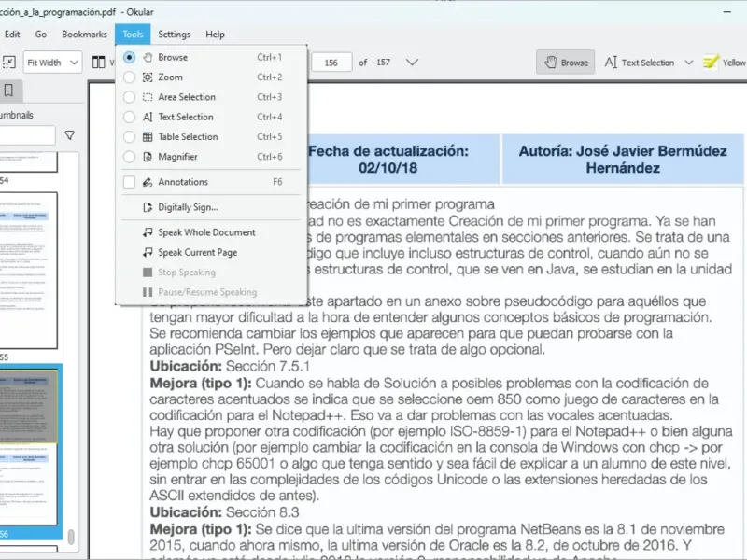The image size is (747, 560).
Task: Select the Text Selection radio button in menu
Action: (129, 118)
